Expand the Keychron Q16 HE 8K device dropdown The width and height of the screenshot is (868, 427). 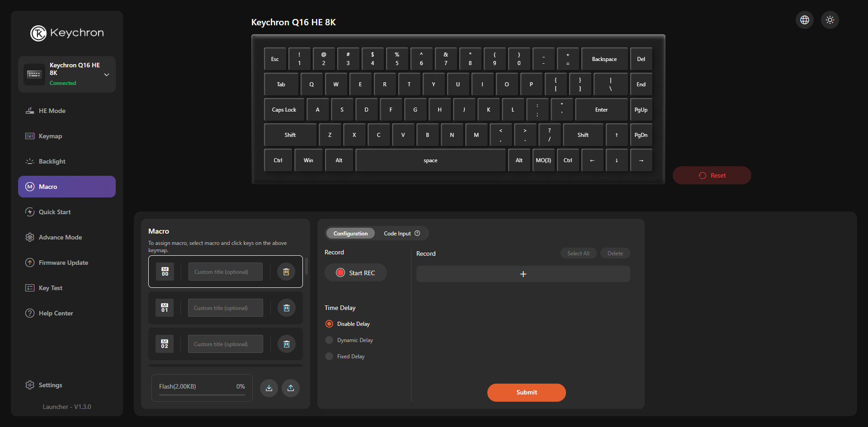coord(107,75)
